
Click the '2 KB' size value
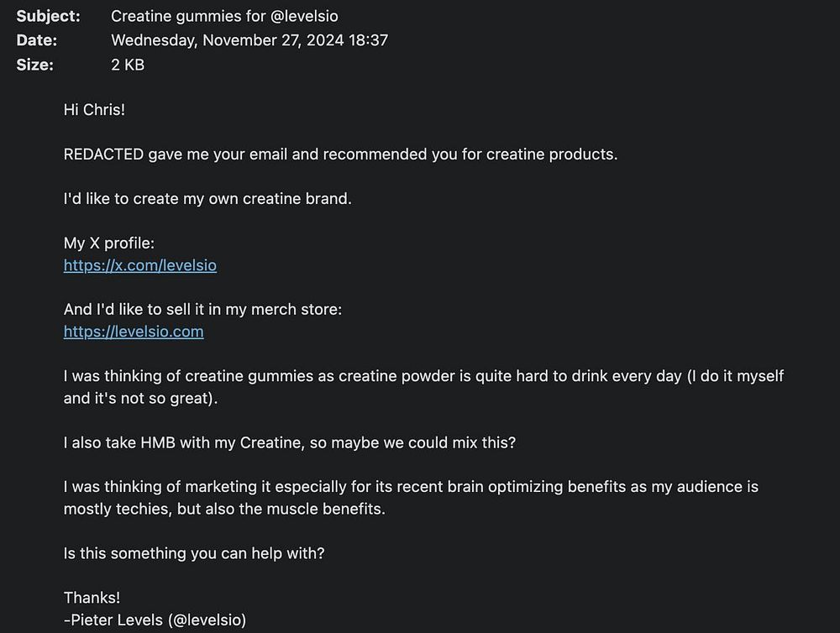pyautogui.click(x=128, y=64)
